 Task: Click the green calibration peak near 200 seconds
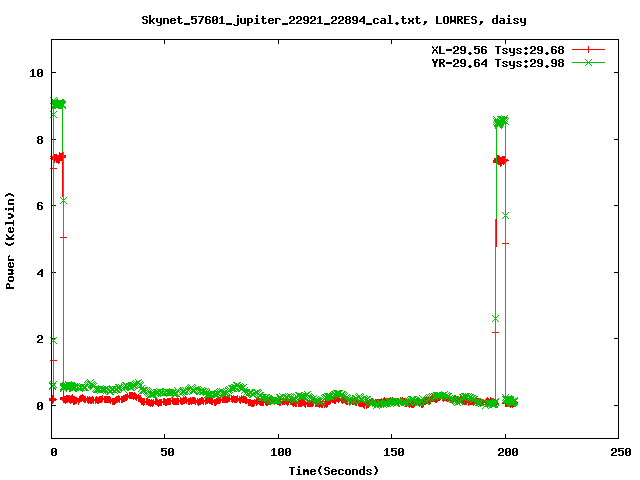[501, 121]
